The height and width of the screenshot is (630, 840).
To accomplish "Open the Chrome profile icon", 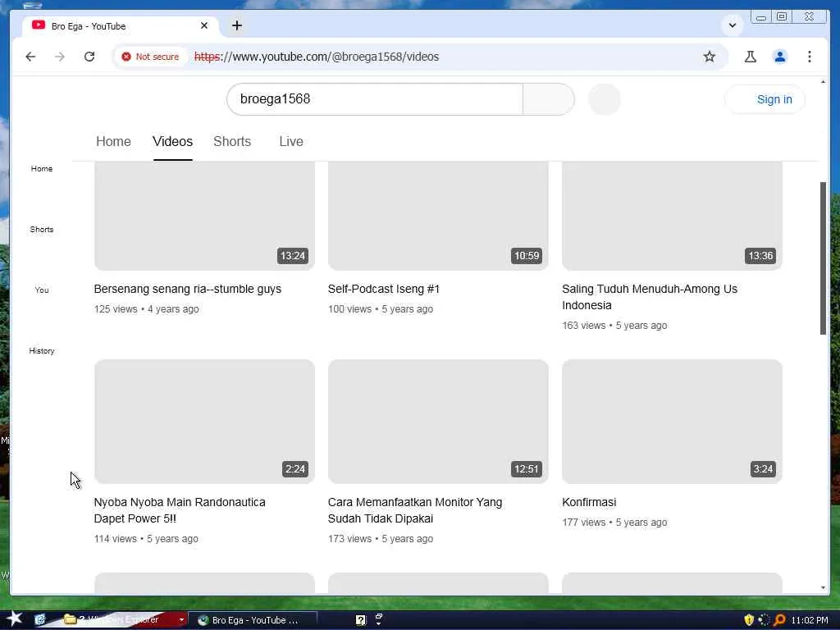I will 780,57.
